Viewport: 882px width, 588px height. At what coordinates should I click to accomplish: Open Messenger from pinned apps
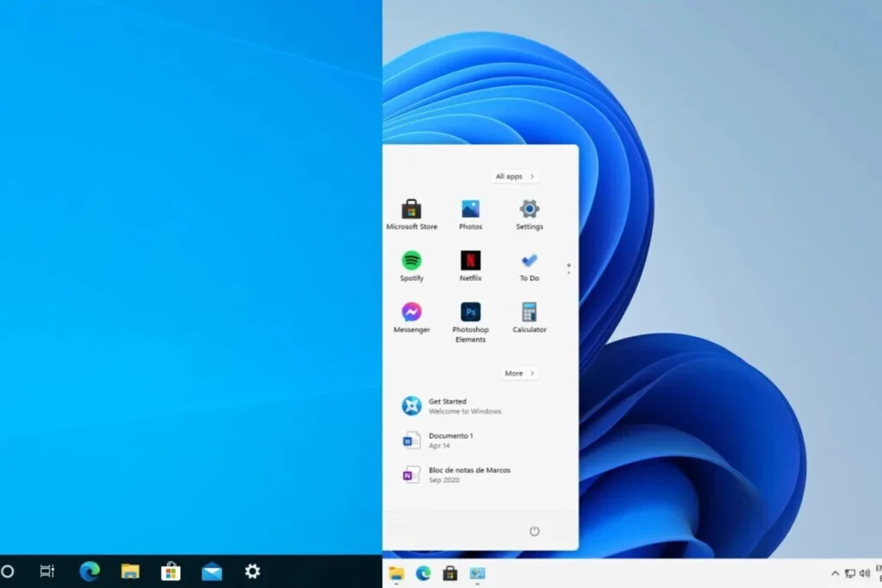(411, 314)
